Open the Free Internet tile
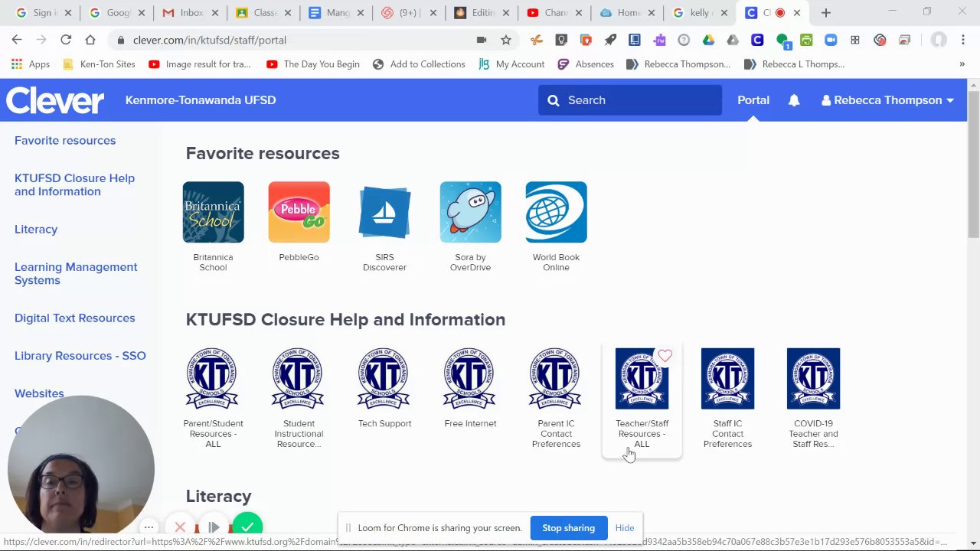Screen dimensions: 980x551 [470, 388]
